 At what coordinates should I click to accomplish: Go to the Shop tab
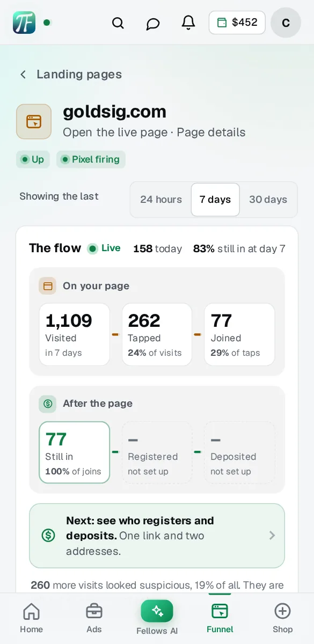pos(282,617)
